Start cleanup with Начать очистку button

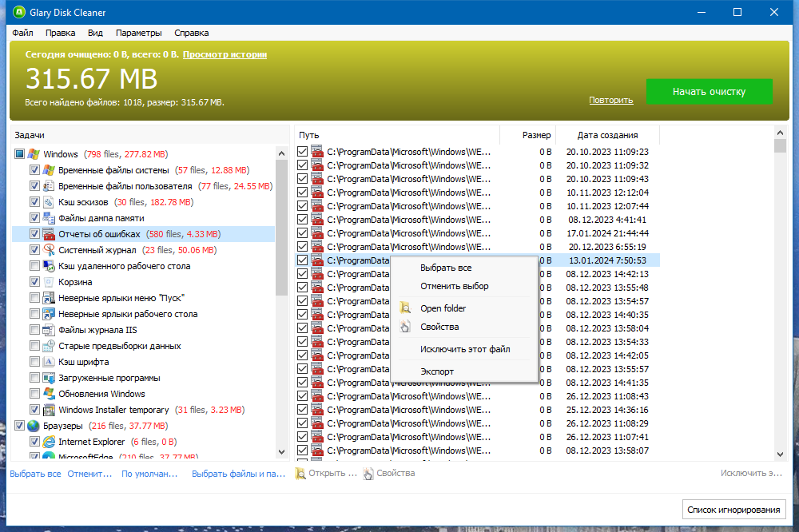(709, 92)
